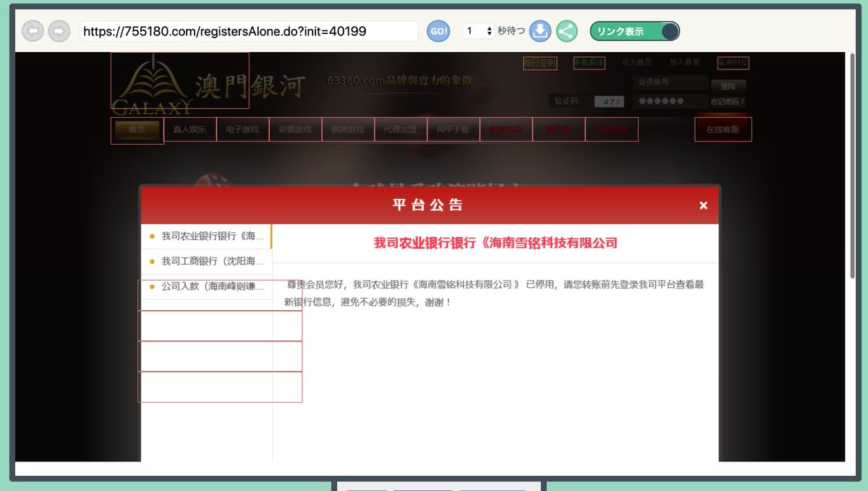868x491 pixels.
Task: Click 备用网址 link
Action: 733,63
